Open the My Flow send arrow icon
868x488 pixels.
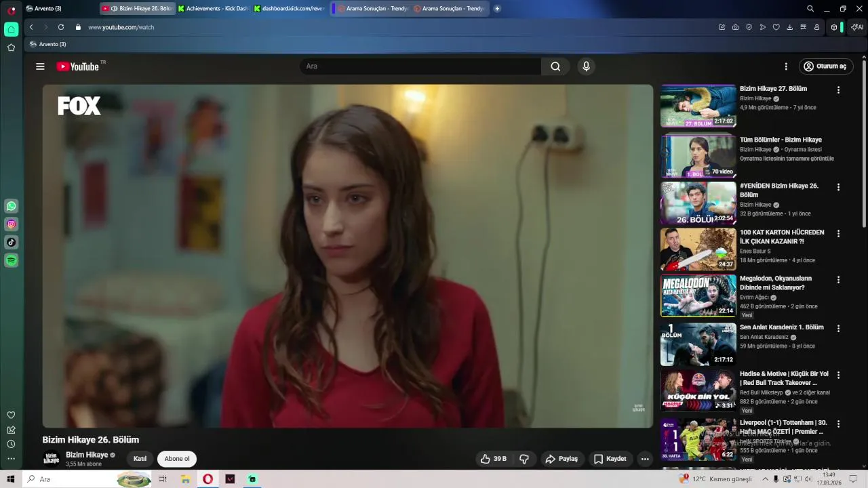(x=763, y=27)
